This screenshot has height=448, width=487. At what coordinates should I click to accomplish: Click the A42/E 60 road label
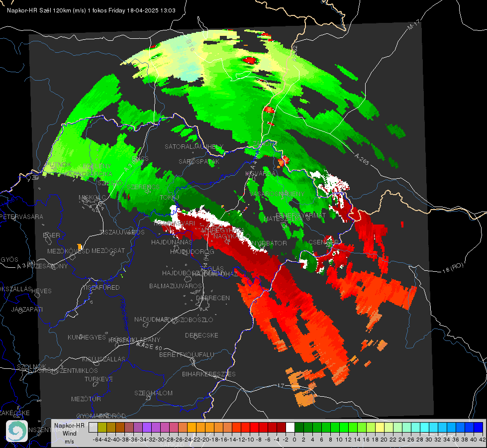tap(149, 346)
